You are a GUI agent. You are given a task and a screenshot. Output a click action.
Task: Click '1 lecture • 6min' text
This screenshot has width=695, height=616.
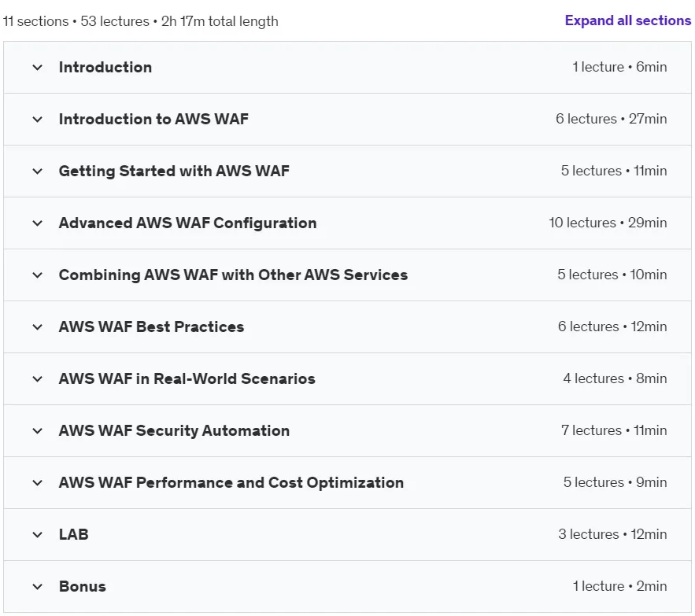coord(619,67)
